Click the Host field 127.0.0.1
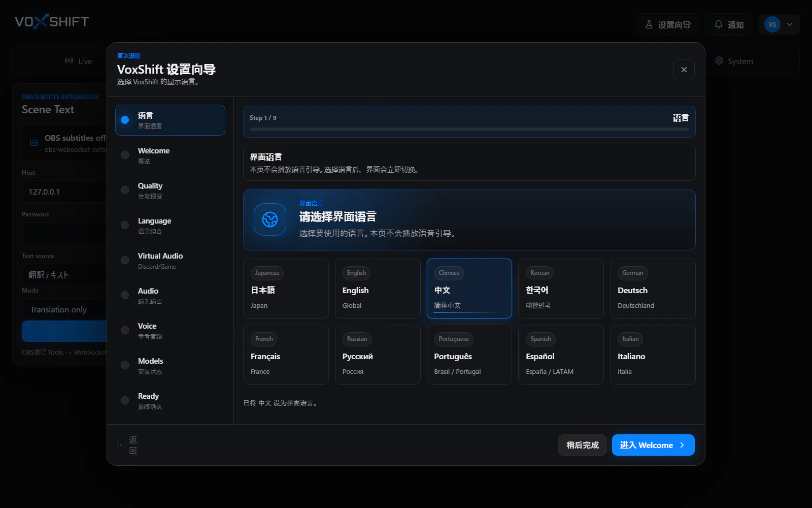 64,192
